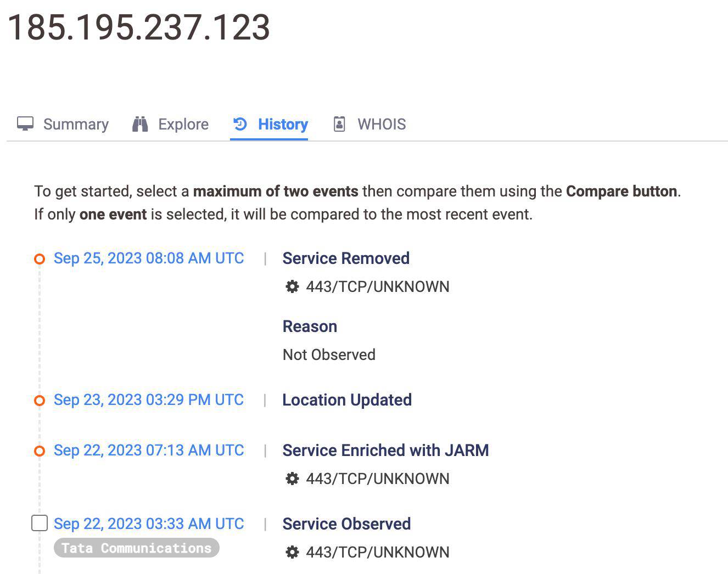
Task: Click the Summary monitor icon
Action: pyautogui.click(x=25, y=124)
